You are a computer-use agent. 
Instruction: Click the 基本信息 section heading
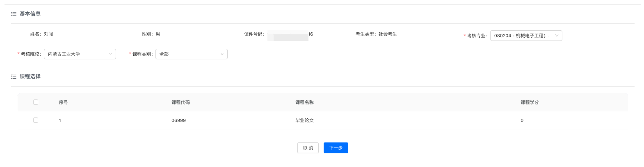click(30, 14)
